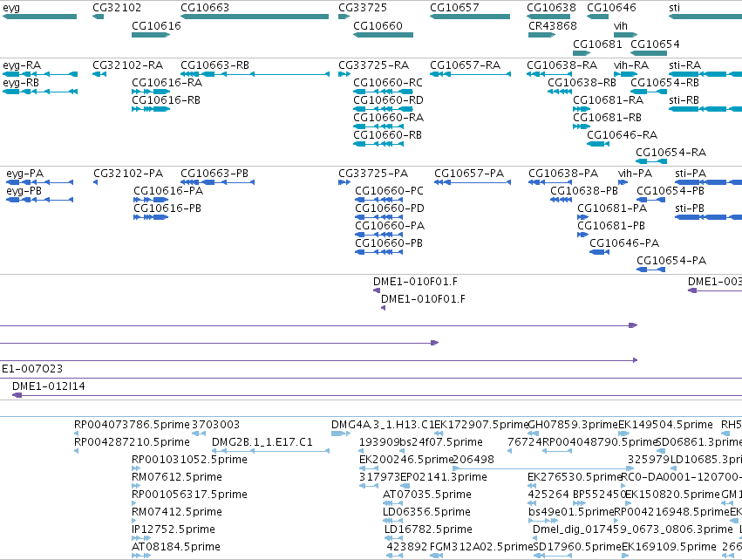Viewport: 742px width, 560px height.
Task: Click the CG32102 gene label
Action: (117, 8)
